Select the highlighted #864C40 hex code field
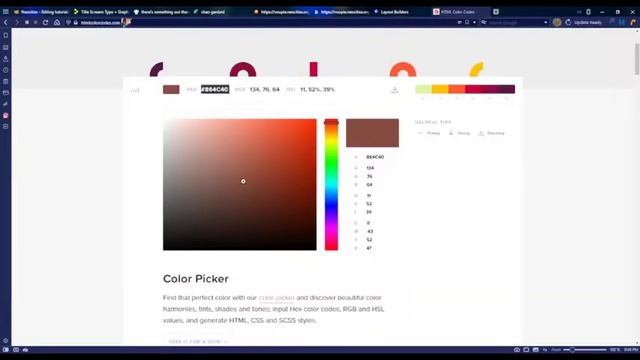 (215, 89)
